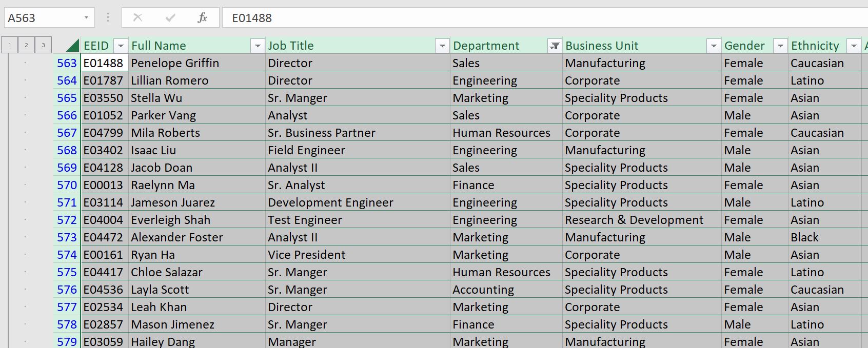Open the Full Name filter dropdown

[258, 46]
